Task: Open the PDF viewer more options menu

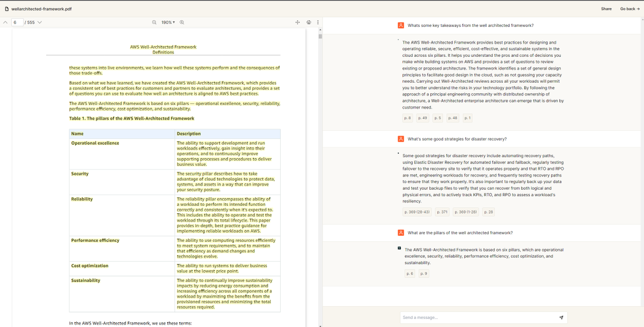Action: click(x=318, y=22)
